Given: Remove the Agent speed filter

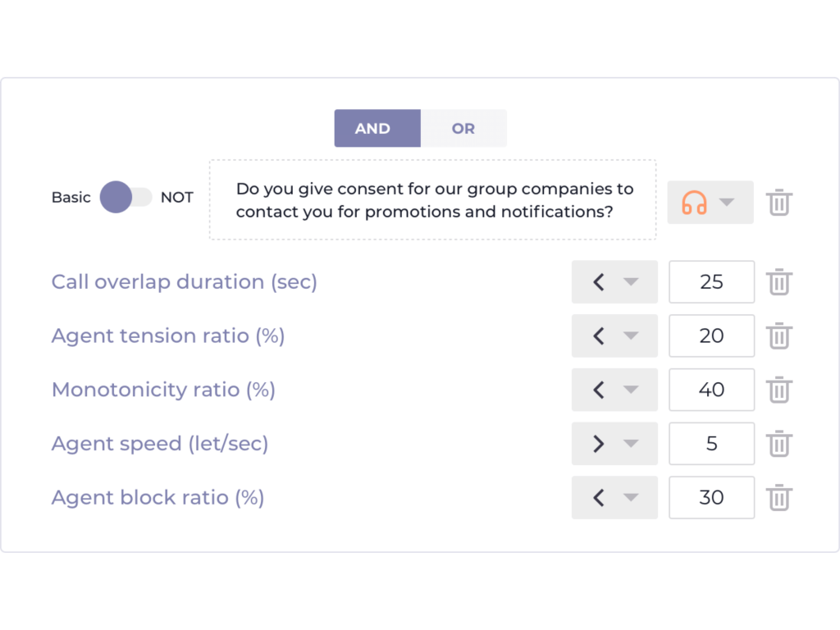Looking at the screenshot, I should tap(778, 444).
